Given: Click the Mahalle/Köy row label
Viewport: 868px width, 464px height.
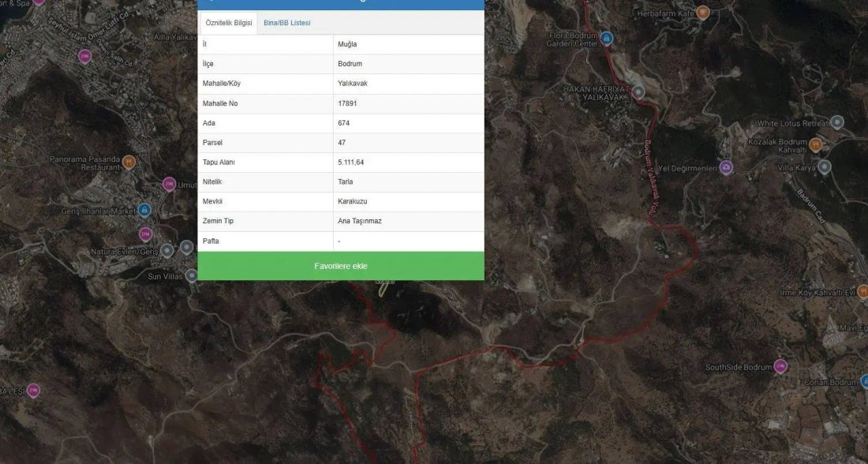Looking at the screenshot, I should click(x=222, y=84).
